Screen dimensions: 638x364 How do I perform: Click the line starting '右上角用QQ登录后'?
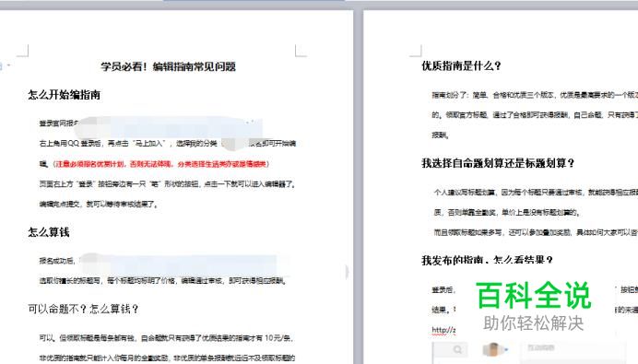pyautogui.click(x=167, y=144)
